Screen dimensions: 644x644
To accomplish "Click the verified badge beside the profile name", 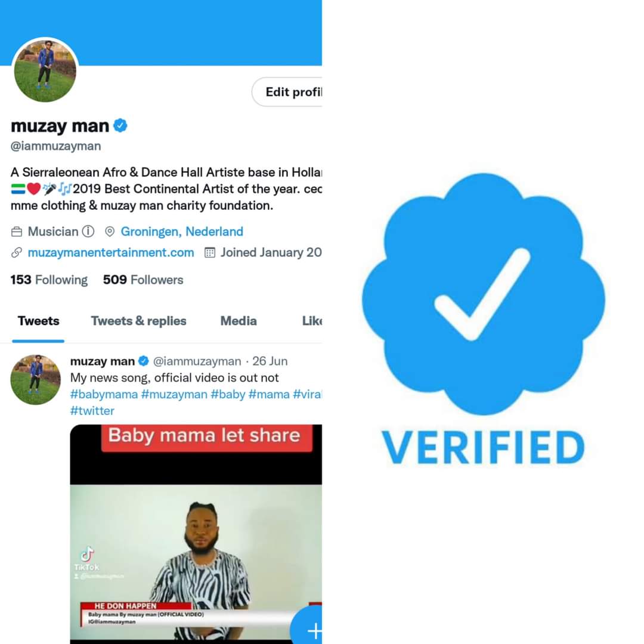I will (120, 126).
